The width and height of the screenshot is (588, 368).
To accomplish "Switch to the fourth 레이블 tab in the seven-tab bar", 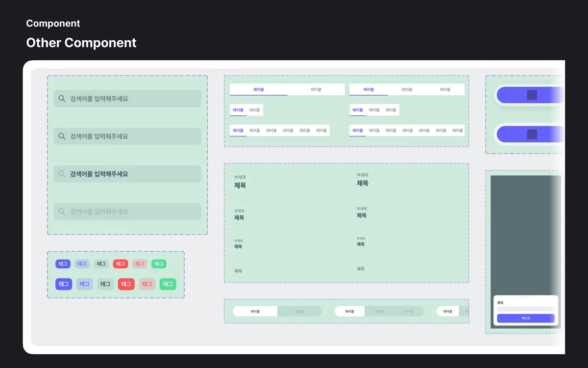I will coord(408,131).
